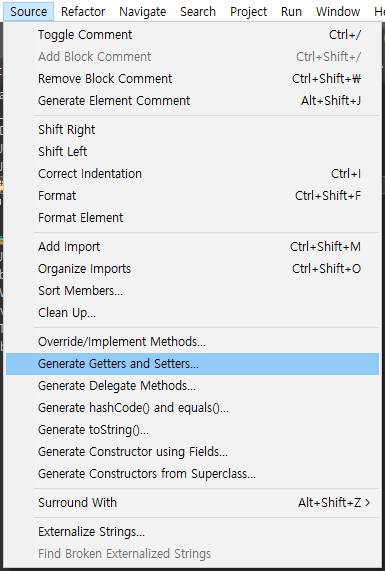Click Generate Element Comment
385x571 pixels.
click(x=192, y=101)
